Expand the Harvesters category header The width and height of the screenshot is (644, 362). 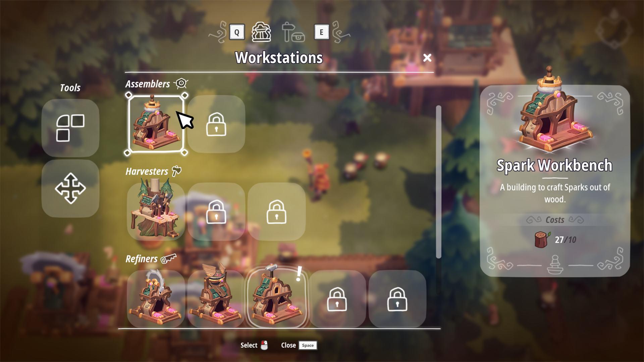coord(153,171)
